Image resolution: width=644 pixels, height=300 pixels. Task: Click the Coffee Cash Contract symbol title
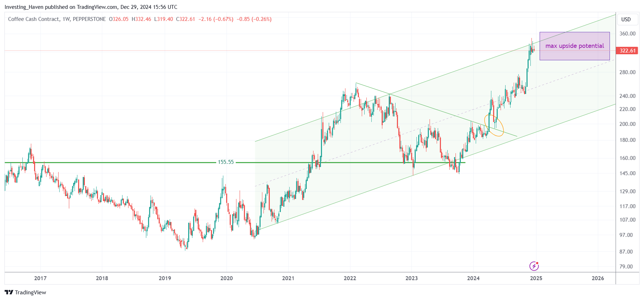click(34, 19)
